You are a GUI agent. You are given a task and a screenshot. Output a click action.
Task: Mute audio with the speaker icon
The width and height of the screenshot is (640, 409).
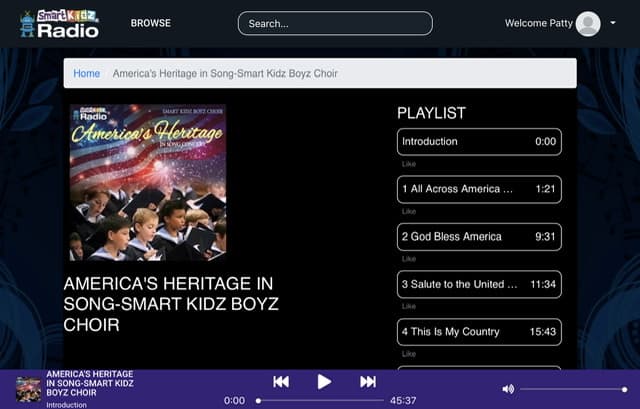click(x=508, y=389)
